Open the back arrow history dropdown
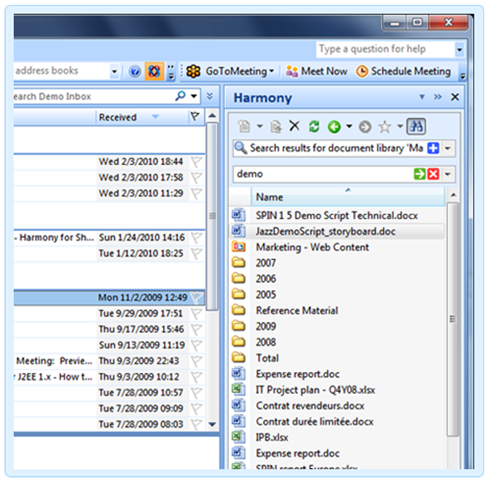 pos(349,126)
